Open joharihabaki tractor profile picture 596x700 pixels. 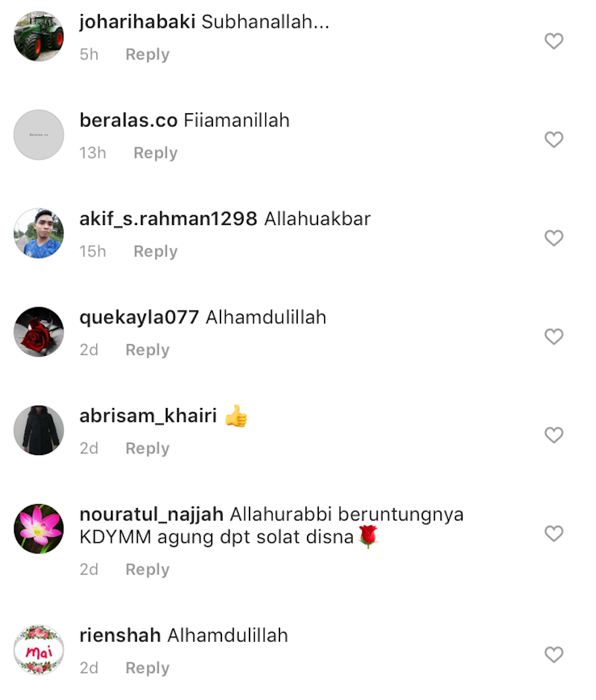39,36
